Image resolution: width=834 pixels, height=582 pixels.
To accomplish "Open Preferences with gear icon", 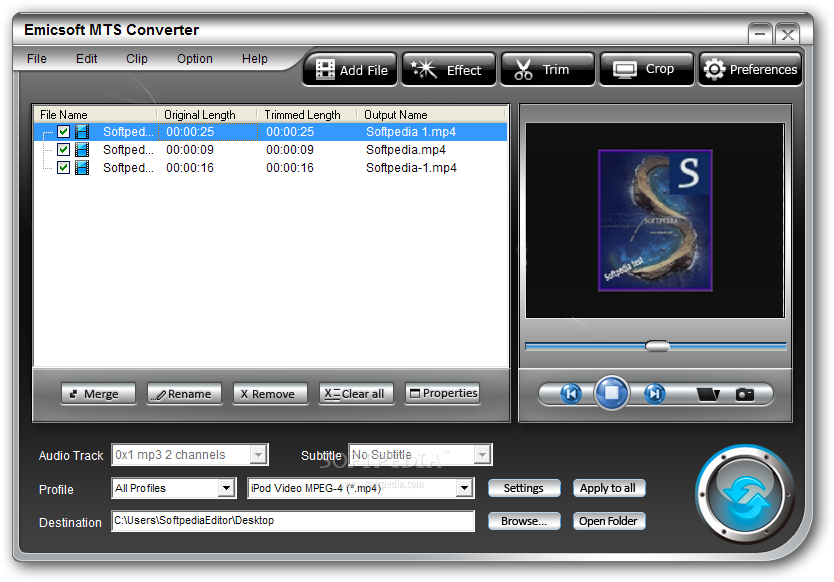I will click(750, 69).
